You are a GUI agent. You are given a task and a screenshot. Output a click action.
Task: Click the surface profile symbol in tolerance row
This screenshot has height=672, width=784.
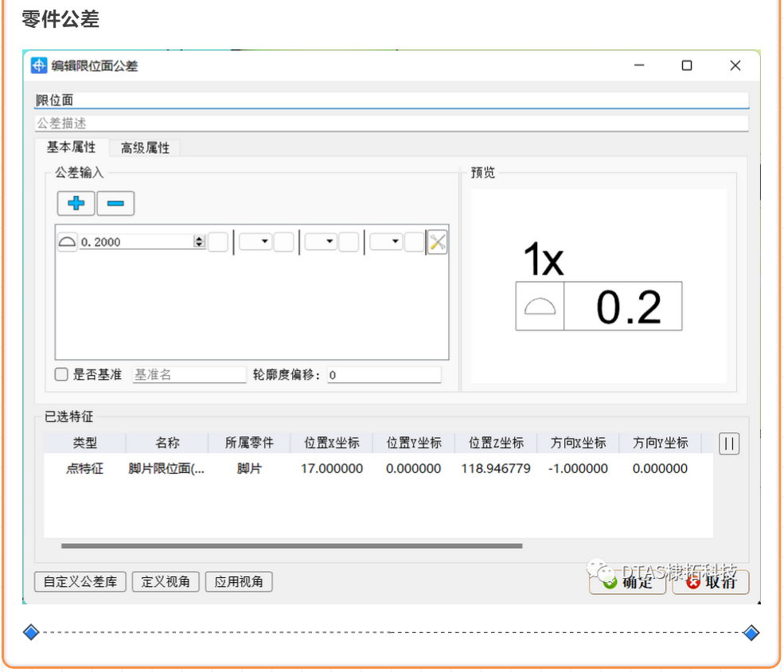(67, 241)
